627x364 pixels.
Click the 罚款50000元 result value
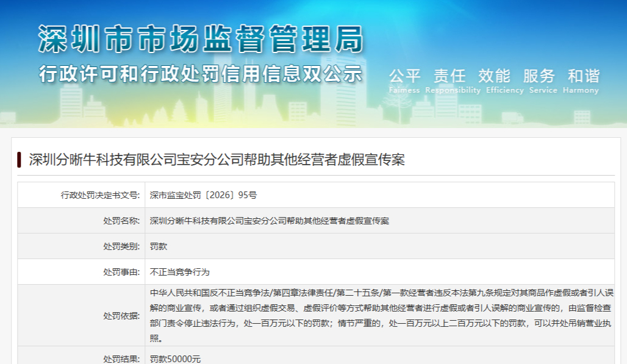(175, 359)
